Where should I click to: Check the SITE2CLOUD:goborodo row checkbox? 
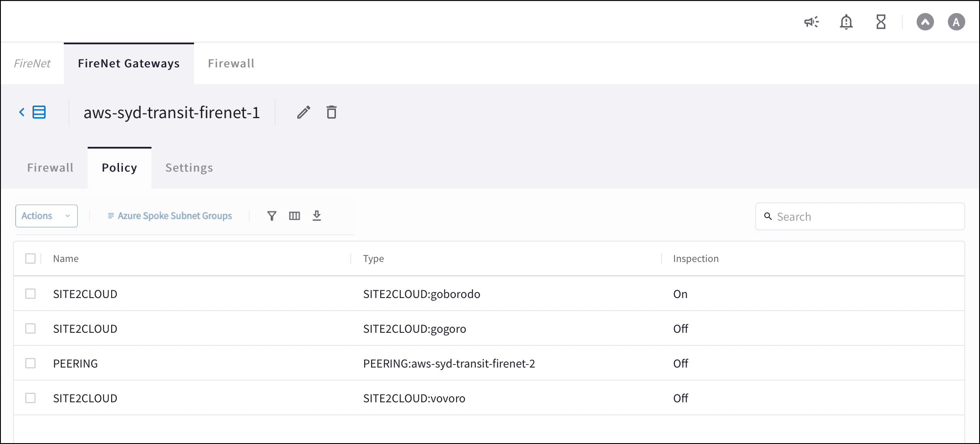(x=30, y=294)
